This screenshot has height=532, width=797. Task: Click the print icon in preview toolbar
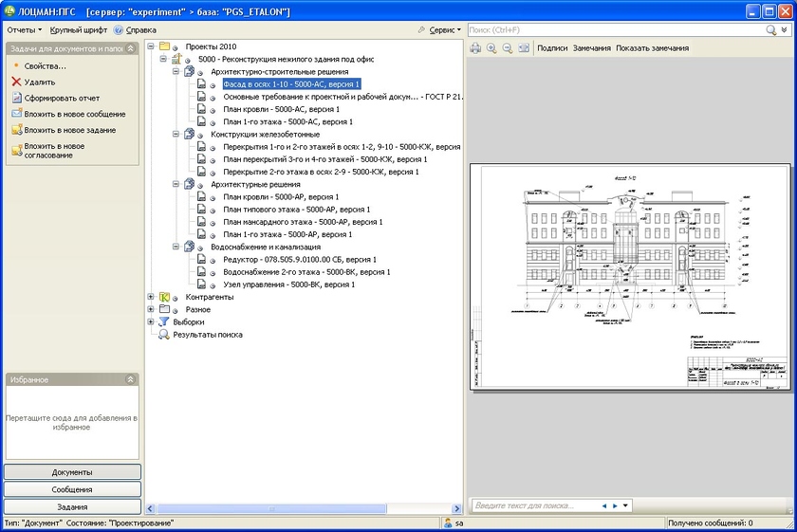click(x=476, y=48)
